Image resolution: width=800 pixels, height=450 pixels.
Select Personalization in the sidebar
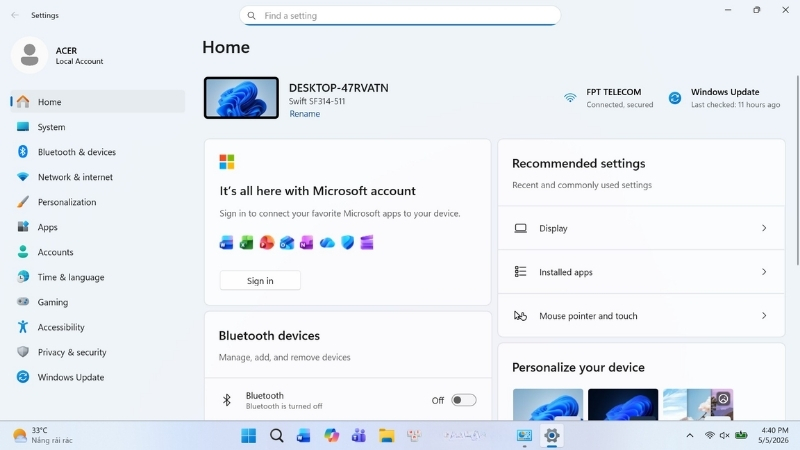click(97, 202)
